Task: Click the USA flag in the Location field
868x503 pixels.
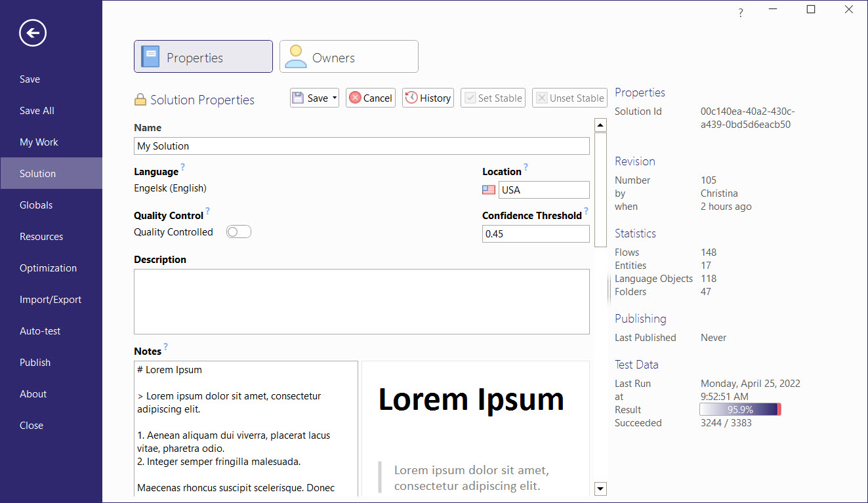Action: tap(488, 190)
